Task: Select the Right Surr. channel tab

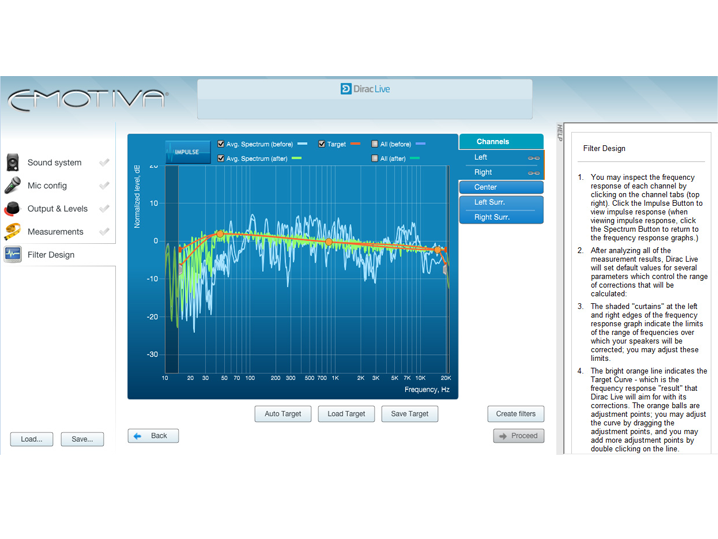Action: [500, 217]
